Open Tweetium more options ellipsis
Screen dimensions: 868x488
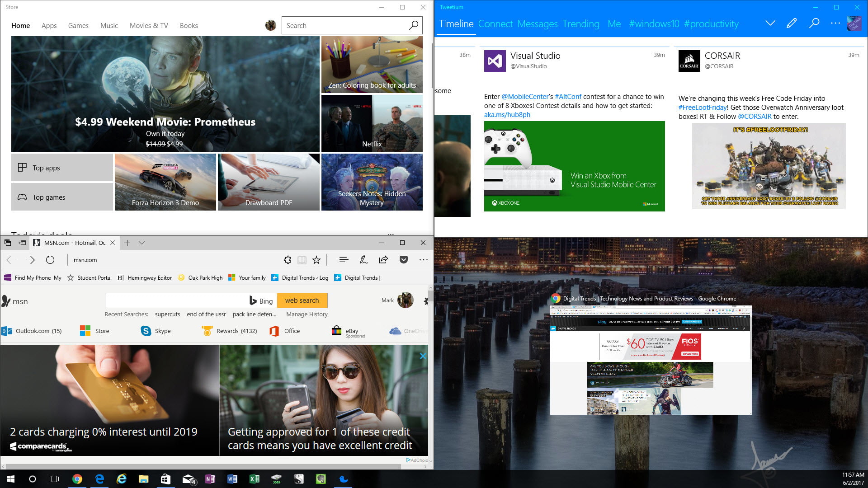click(835, 23)
